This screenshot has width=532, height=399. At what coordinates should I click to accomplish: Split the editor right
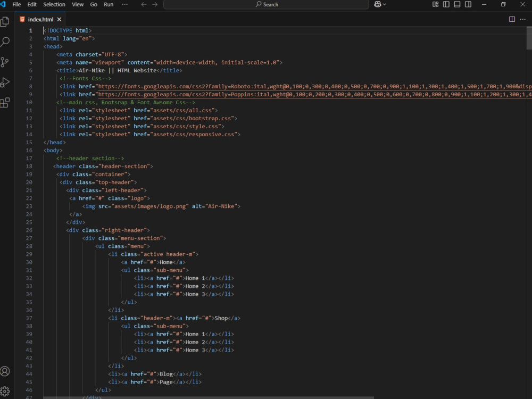point(512,19)
